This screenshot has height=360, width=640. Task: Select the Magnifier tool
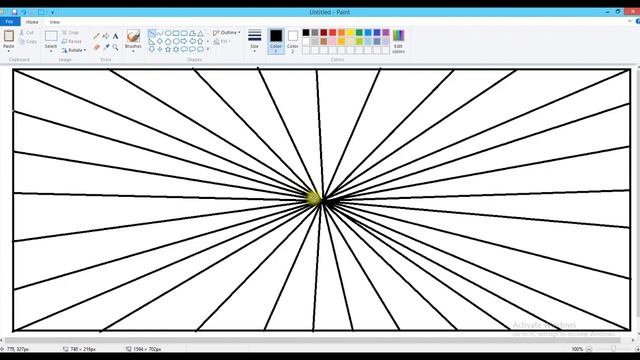pyautogui.click(x=116, y=47)
